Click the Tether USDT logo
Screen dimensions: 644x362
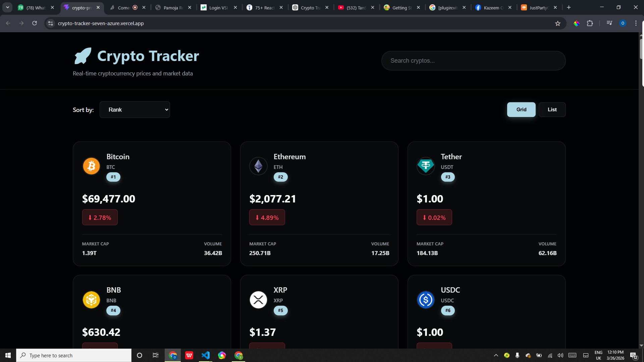pyautogui.click(x=426, y=166)
